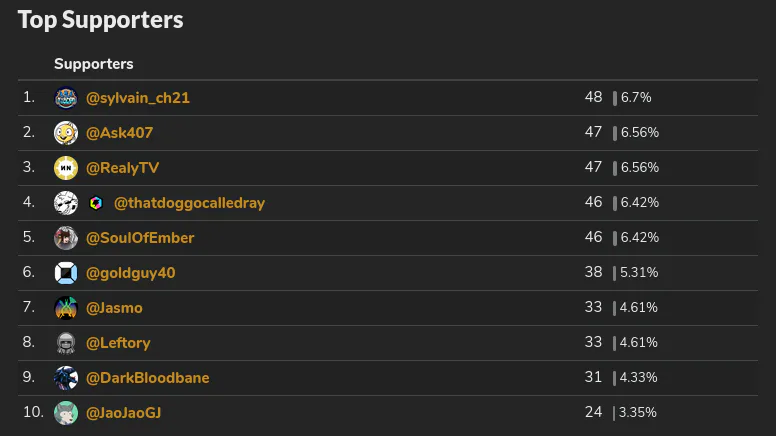
Task: Click JaoJaoGJ's green avatar icon
Action: pyautogui.click(x=66, y=412)
